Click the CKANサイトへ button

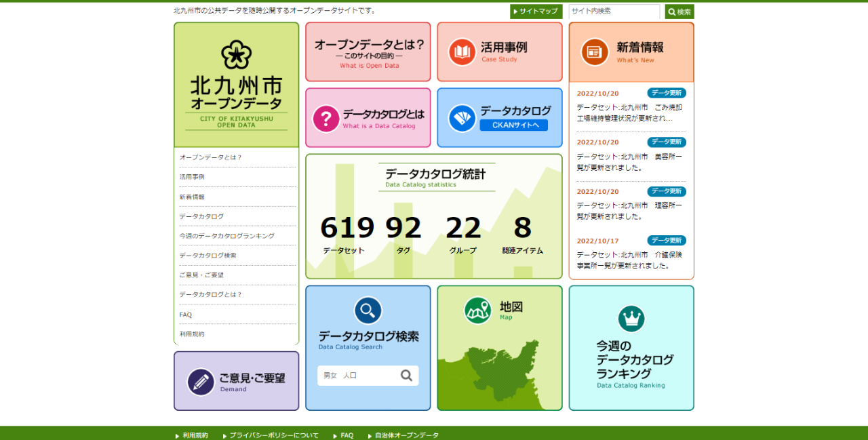coord(513,125)
